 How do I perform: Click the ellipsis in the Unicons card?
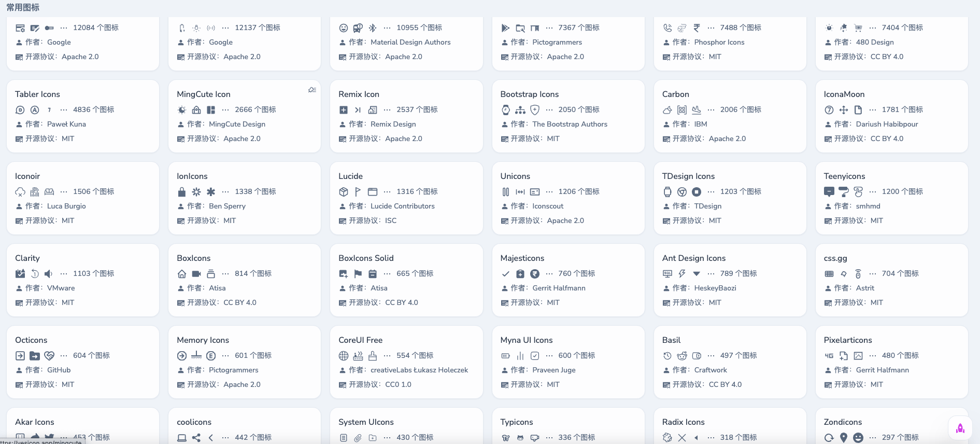[549, 192]
